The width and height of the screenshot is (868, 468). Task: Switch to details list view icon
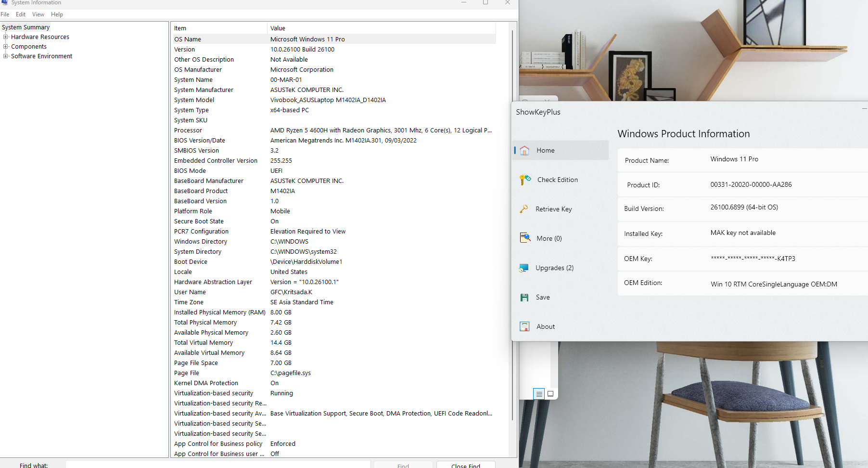point(539,394)
